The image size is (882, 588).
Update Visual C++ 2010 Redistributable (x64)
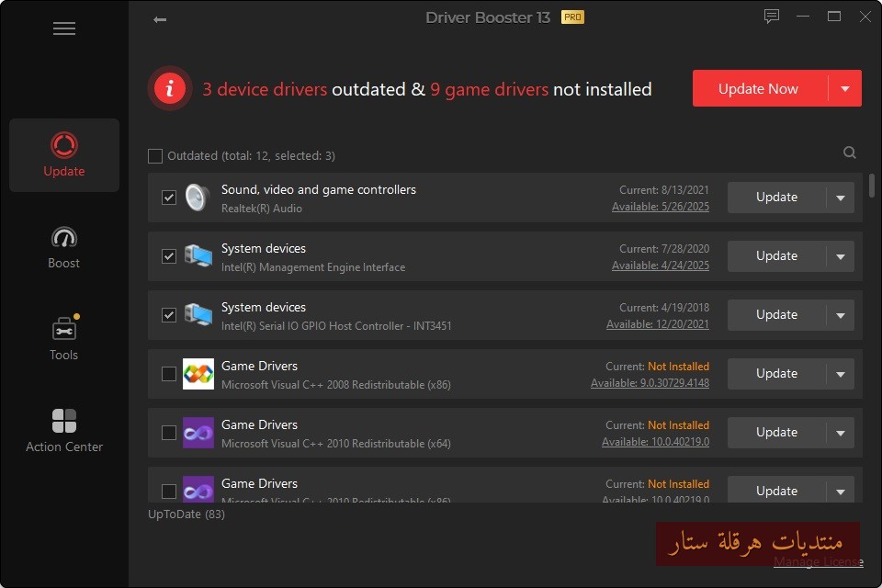click(777, 433)
